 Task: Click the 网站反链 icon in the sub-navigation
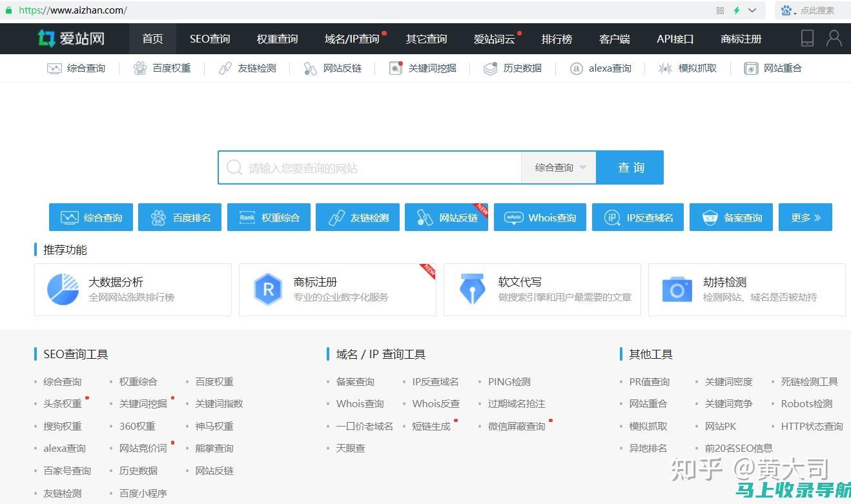[310, 68]
